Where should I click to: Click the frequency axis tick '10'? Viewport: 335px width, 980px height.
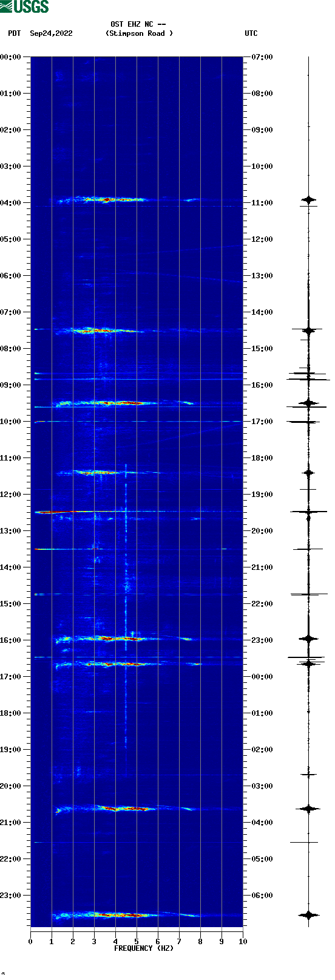point(243,942)
